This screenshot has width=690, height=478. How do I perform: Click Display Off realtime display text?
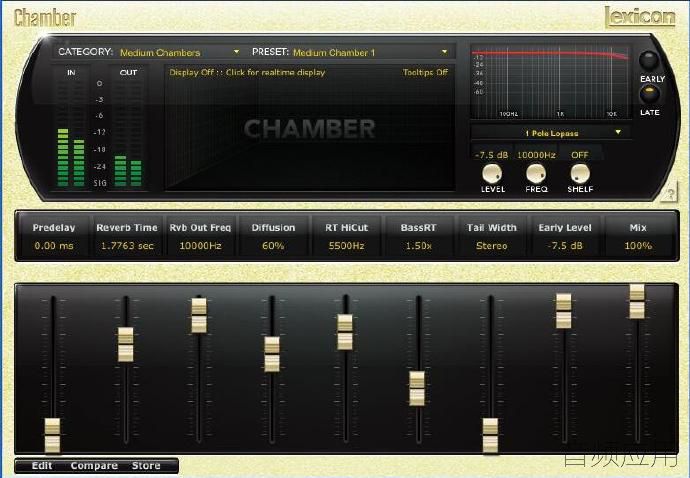247,73
